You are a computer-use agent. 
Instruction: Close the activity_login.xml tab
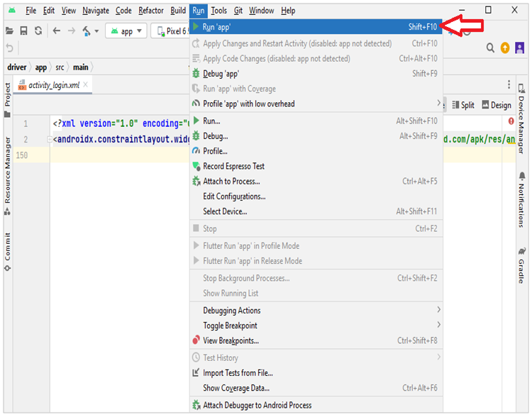[x=86, y=84]
